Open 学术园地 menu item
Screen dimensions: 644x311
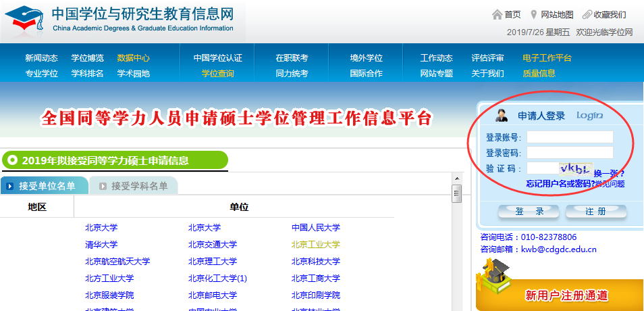pyautogui.click(x=134, y=74)
